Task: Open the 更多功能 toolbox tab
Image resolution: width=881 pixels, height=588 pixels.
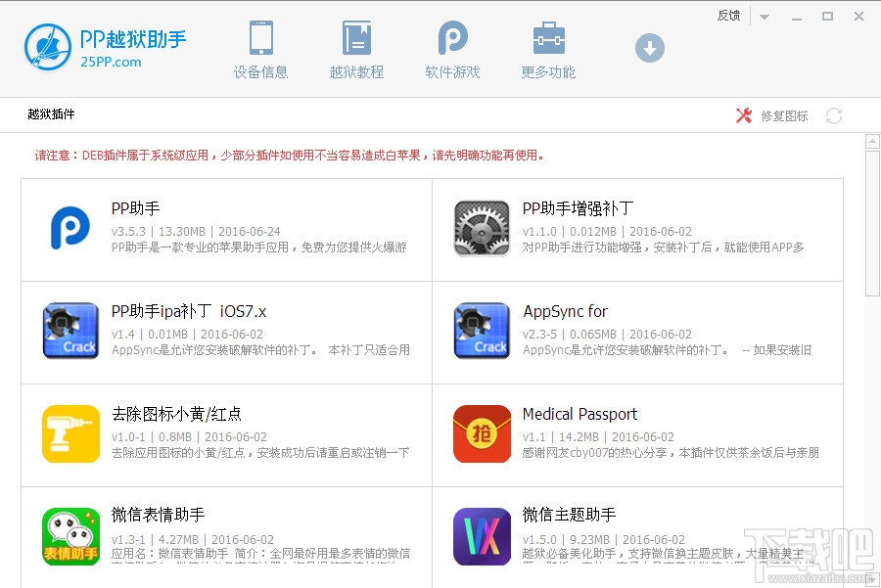Action: pos(548,50)
